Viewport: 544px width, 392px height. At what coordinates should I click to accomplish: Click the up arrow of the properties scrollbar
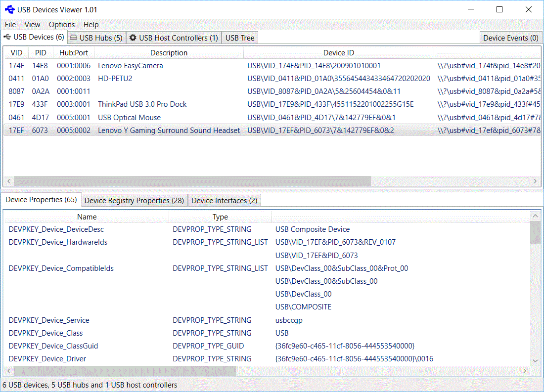536,215
